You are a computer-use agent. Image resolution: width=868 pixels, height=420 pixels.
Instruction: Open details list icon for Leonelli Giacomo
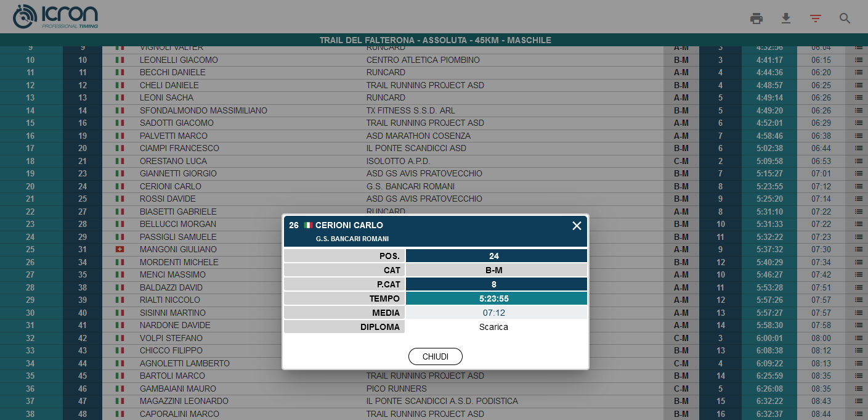tap(858, 60)
